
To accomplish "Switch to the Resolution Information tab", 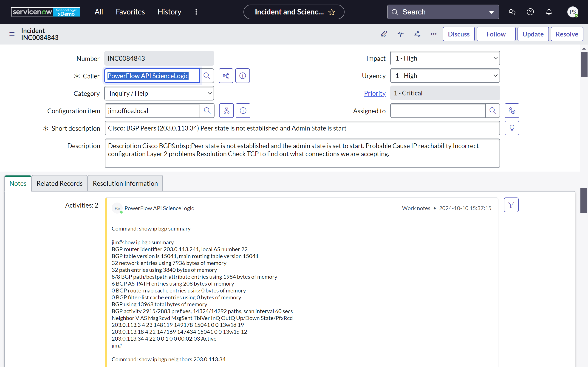I will (125, 183).
